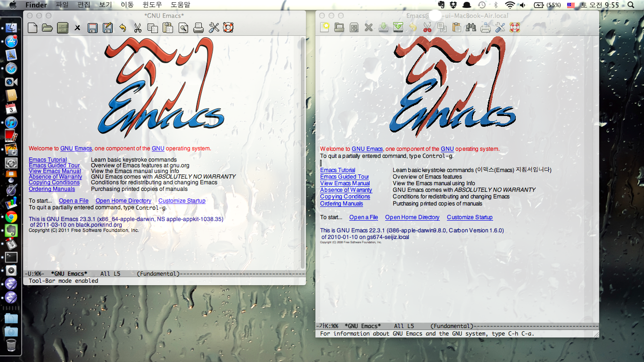
Task: Click the Undo arrow in left Emacs toolbar
Action: coord(123,28)
